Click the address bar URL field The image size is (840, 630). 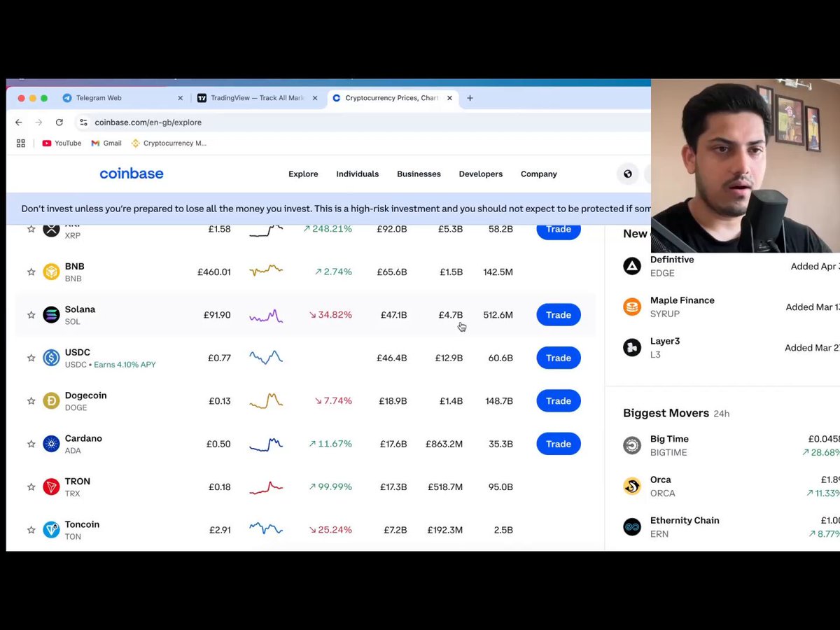[364, 122]
